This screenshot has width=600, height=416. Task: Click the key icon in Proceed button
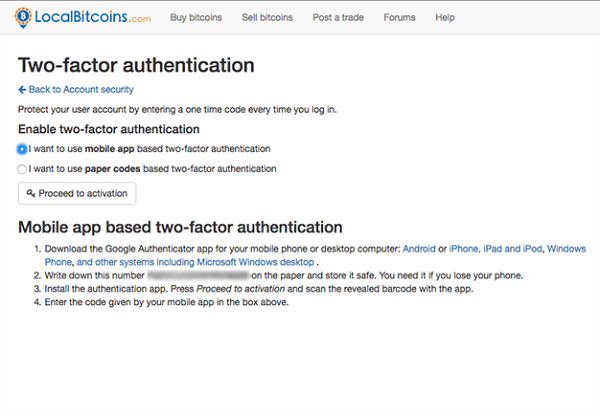tap(31, 193)
